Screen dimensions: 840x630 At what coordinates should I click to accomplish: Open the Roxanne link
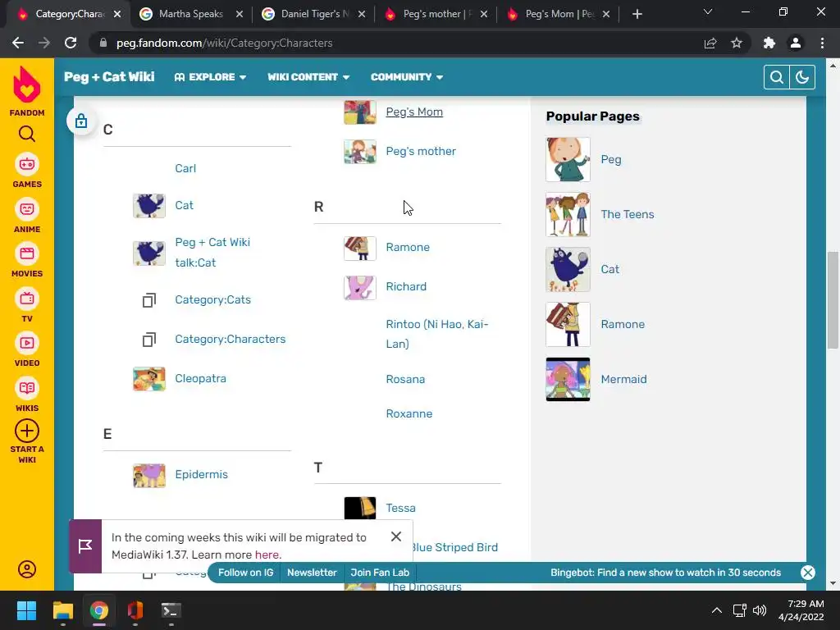point(409,413)
